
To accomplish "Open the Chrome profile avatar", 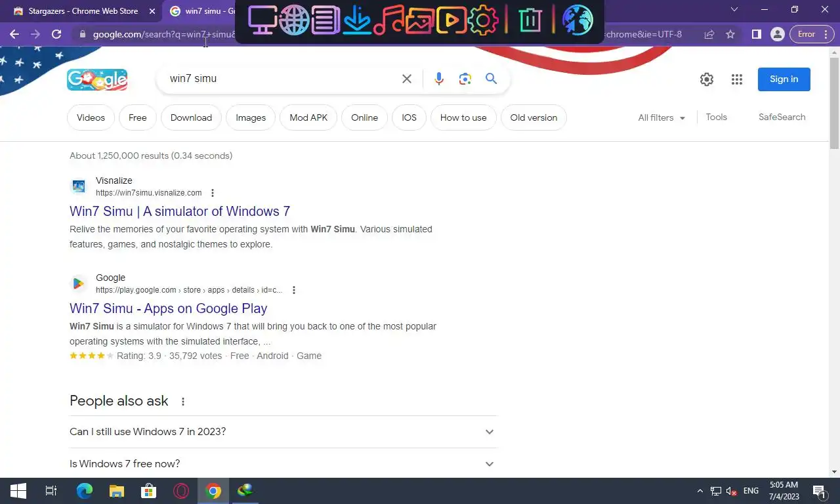I will pos(778,34).
